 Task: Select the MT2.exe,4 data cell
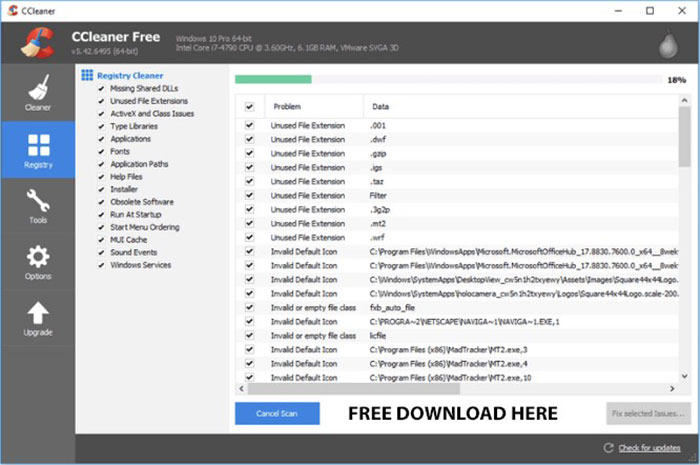click(x=448, y=364)
